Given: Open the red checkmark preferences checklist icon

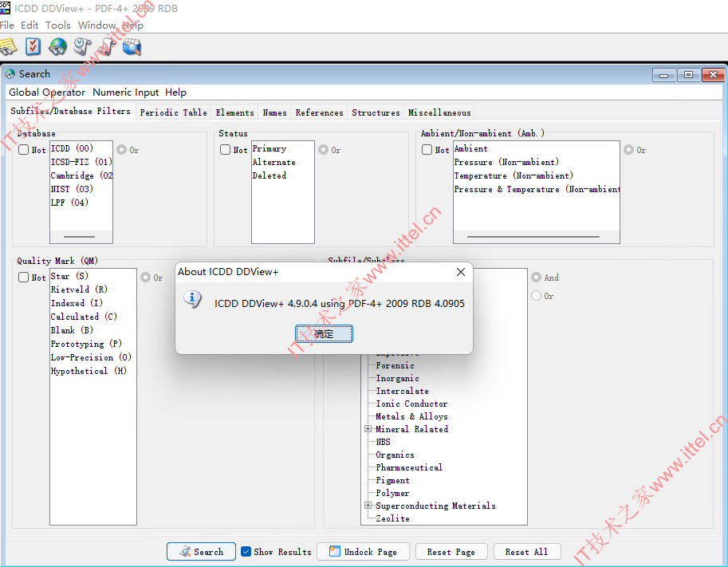Looking at the screenshot, I should [33, 47].
